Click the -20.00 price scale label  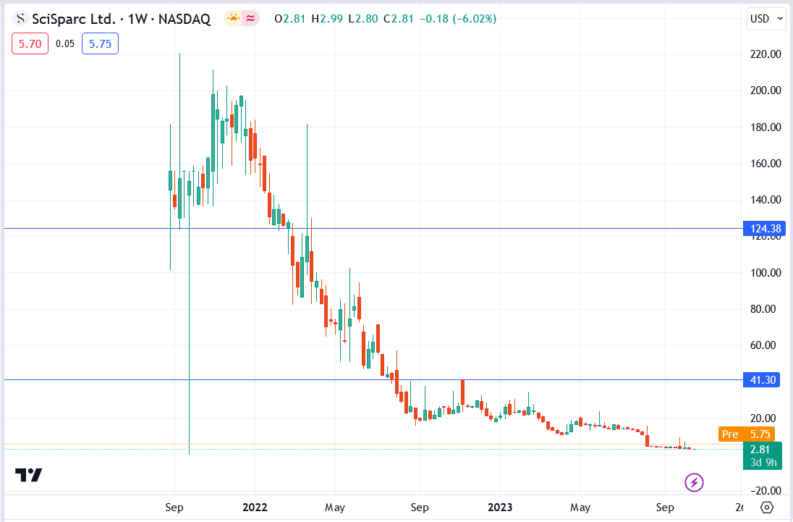click(764, 490)
